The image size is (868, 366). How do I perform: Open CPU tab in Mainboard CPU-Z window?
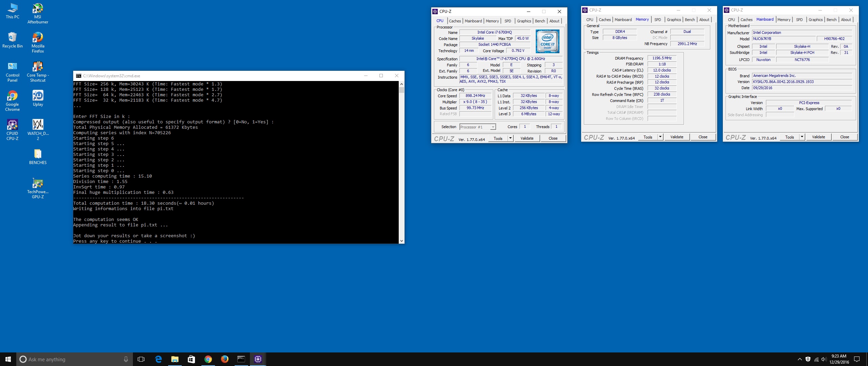pyautogui.click(x=731, y=20)
